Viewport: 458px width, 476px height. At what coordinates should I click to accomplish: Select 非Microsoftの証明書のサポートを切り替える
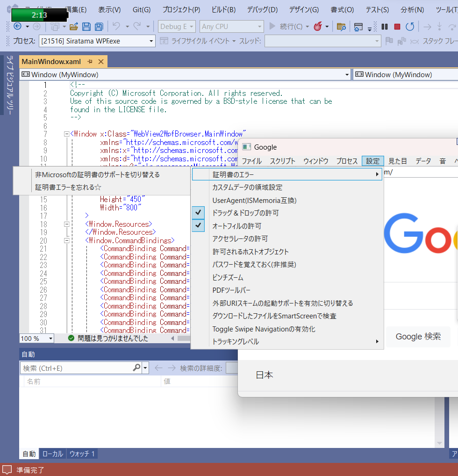click(102, 174)
